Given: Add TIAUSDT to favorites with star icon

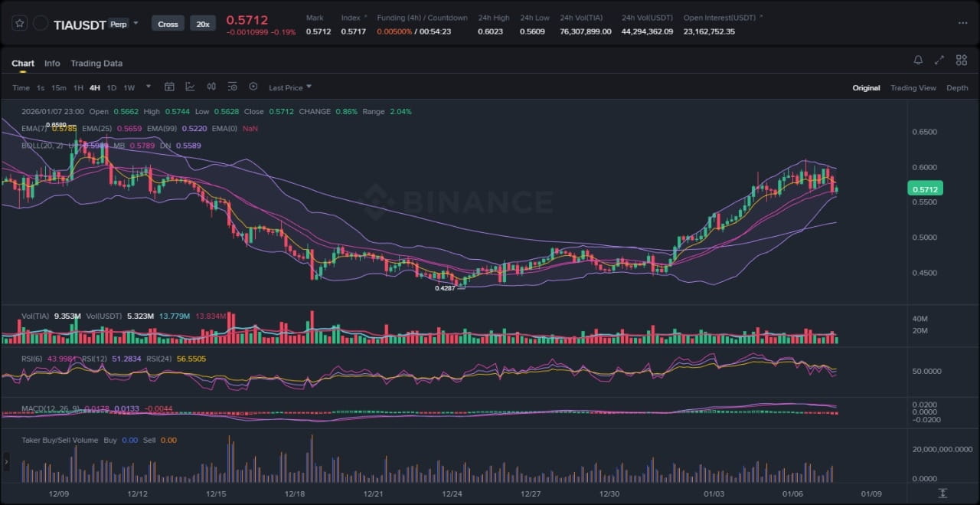Looking at the screenshot, I should point(19,24).
